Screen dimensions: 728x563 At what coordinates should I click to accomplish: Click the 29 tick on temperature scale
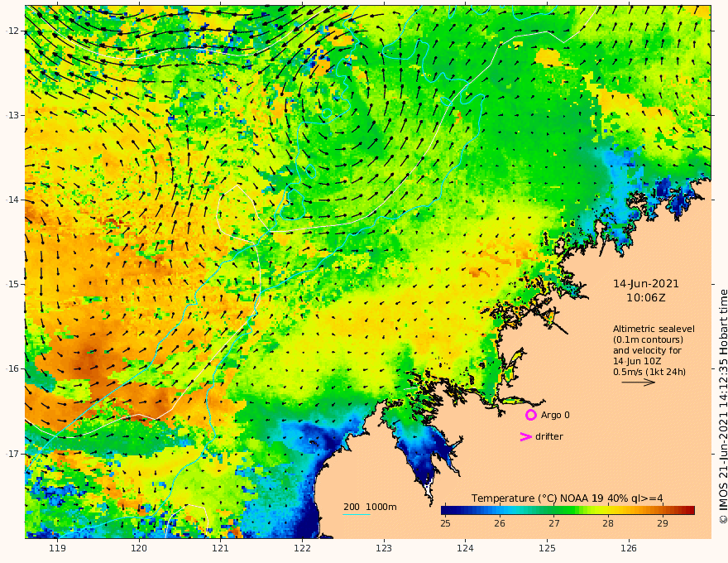(x=663, y=523)
